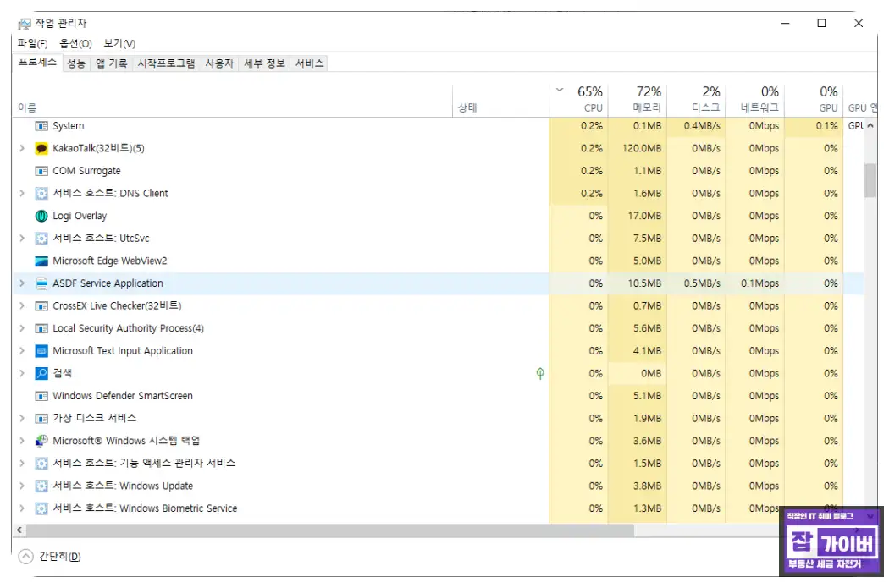Switch to the 서비스 tab
The width and height of the screenshot is (889, 588).
point(309,63)
